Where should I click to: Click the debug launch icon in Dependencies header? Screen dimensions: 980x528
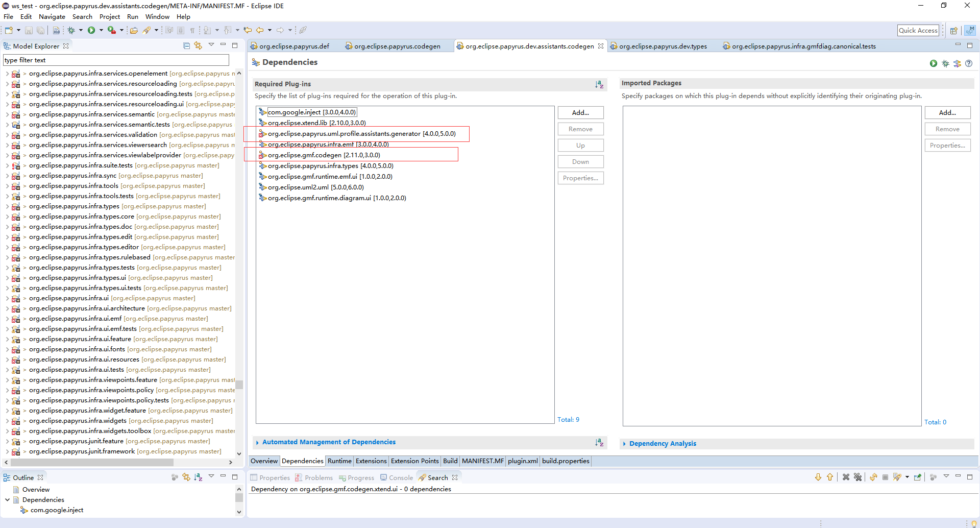click(945, 63)
